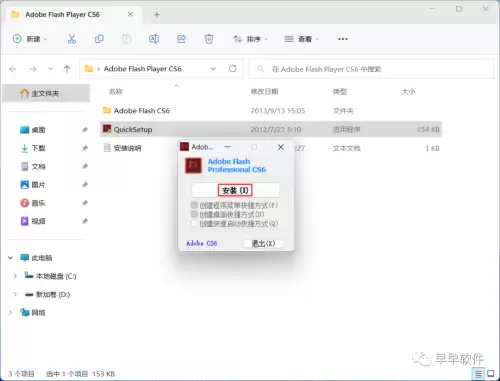Image resolution: width=500 pixels, height=381 pixels.
Task: Toggle create program menu shortcut checkbox
Action: point(194,205)
